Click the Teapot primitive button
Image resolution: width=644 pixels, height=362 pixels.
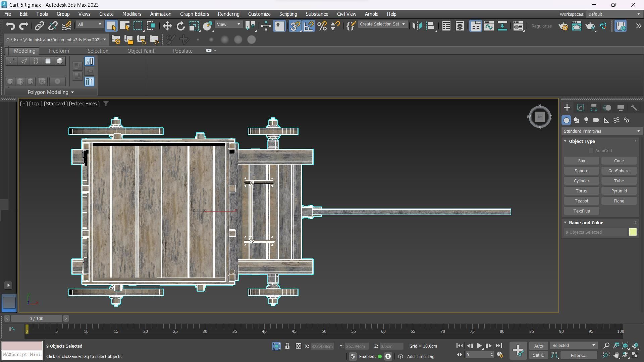(581, 201)
